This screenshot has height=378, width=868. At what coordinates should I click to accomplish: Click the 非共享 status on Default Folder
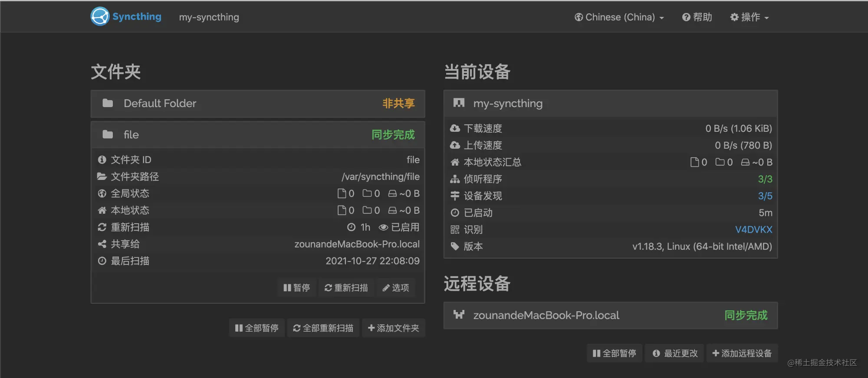[x=398, y=104]
